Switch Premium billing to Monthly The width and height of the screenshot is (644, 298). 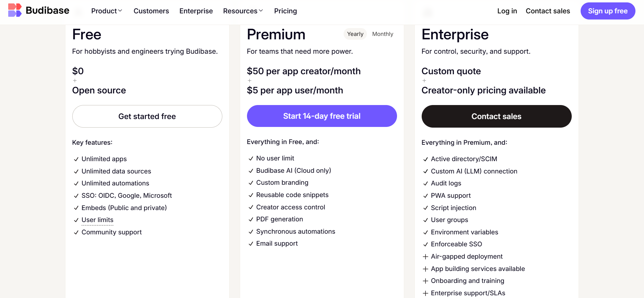pos(383,34)
